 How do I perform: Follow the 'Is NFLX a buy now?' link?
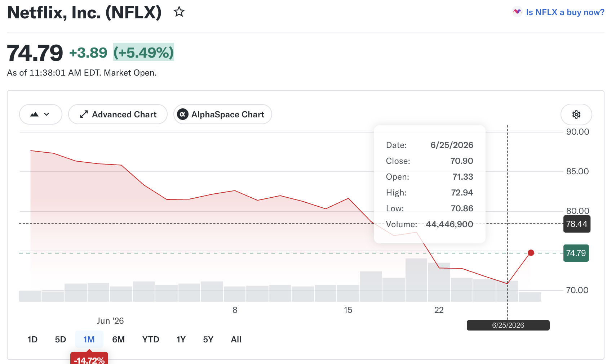[565, 12]
